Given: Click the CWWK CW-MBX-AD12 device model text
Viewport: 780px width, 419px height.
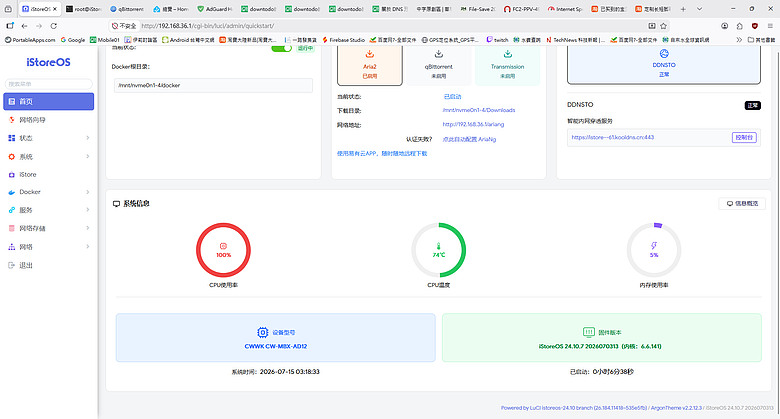Looking at the screenshot, I should tap(276, 346).
